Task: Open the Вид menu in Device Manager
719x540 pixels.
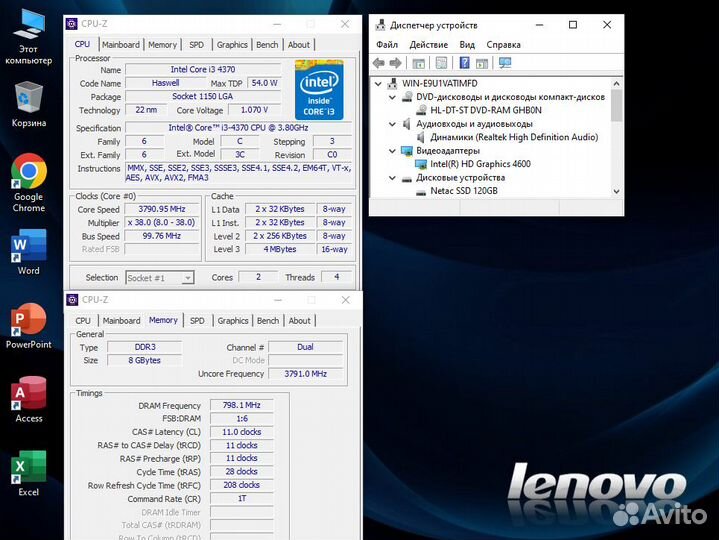Action: [x=467, y=45]
